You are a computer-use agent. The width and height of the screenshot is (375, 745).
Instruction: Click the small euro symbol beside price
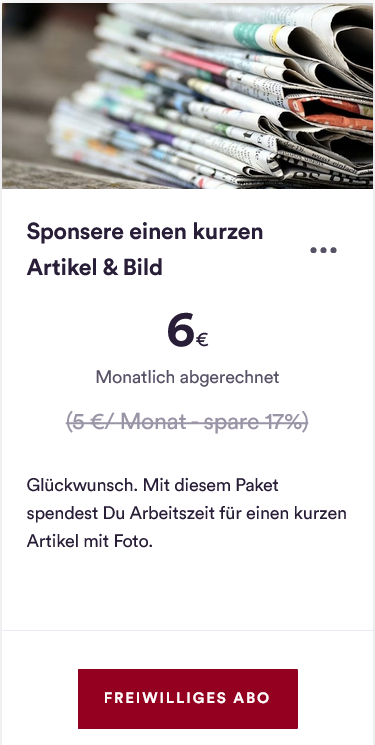pos(202,340)
